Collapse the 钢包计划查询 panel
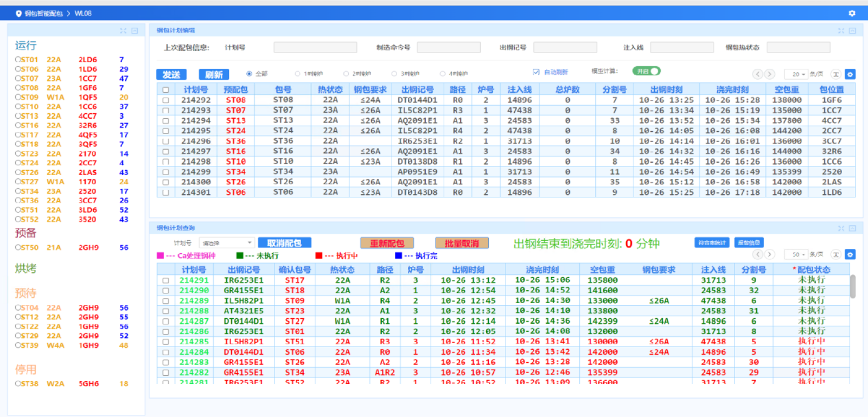 click(x=852, y=228)
